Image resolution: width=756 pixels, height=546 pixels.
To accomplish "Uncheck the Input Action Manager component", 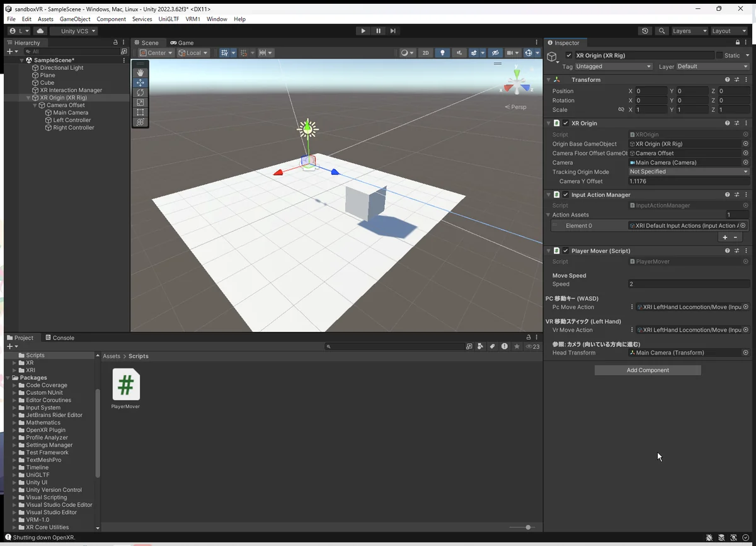I will click(x=566, y=195).
